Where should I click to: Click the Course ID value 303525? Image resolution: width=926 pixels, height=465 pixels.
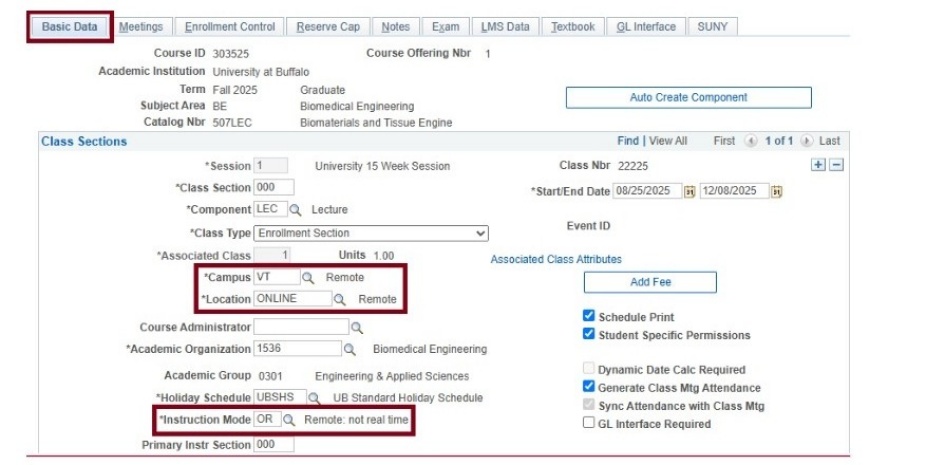tap(231, 54)
